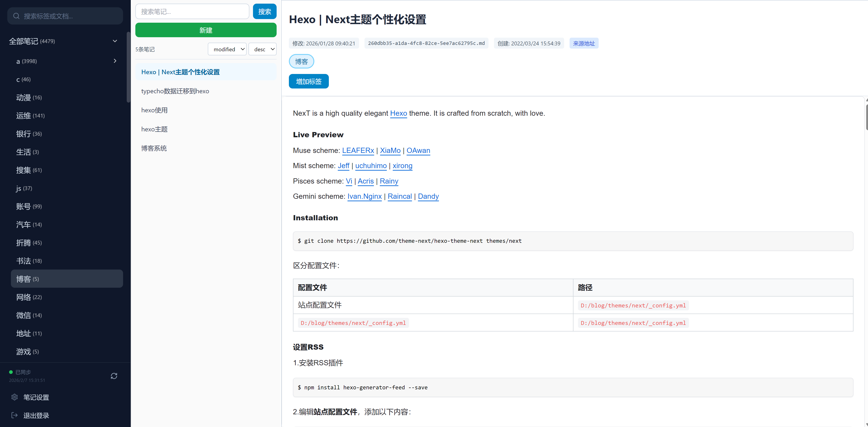The image size is (868, 427).
Task: Click the magnifier icon in tag search
Action: [16, 16]
